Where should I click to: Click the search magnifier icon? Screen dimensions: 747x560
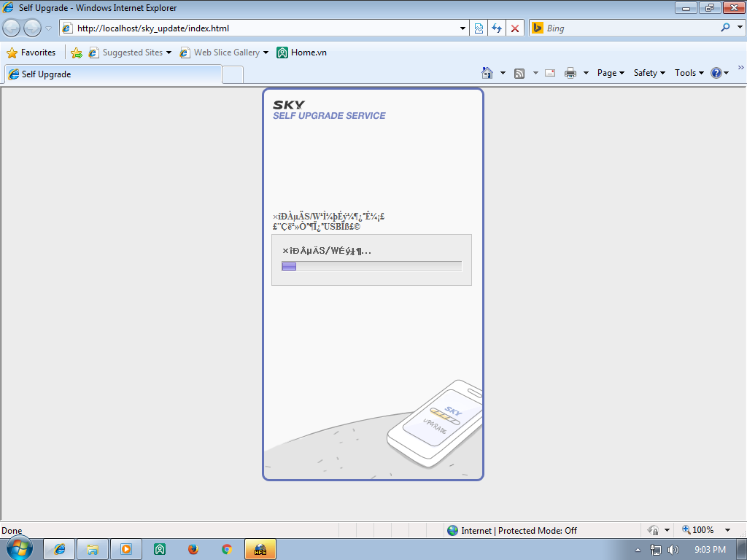725,28
